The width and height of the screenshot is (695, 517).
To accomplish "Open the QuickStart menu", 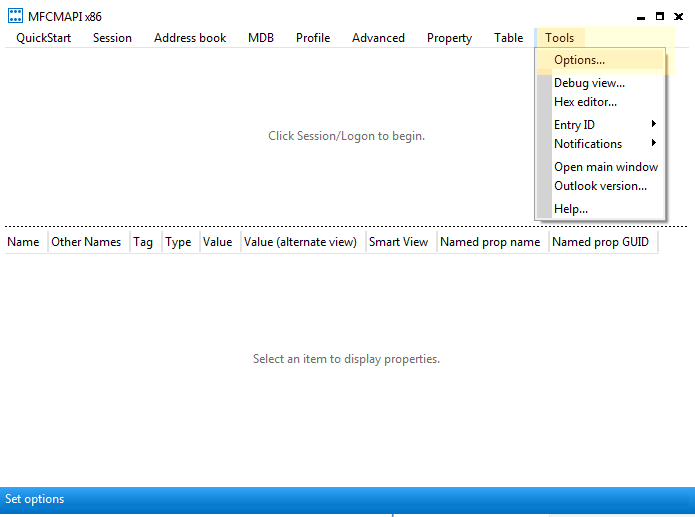I will [43, 38].
